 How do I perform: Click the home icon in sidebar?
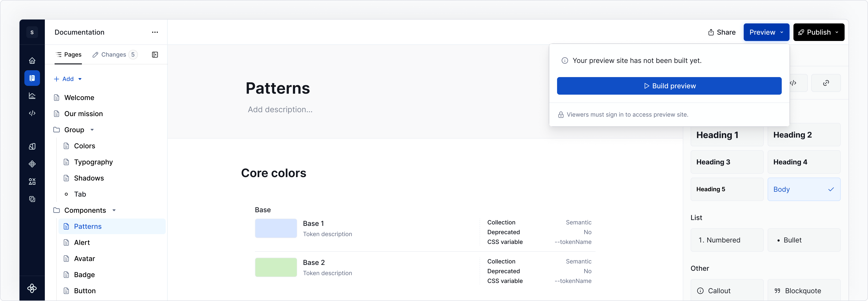[32, 61]
